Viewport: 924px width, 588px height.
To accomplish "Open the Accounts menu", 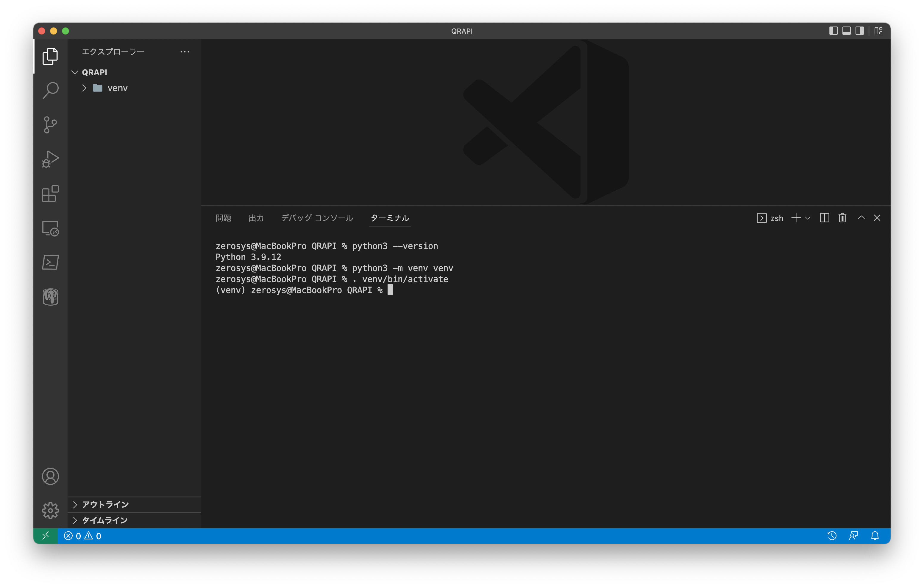I will coord(50,476).
